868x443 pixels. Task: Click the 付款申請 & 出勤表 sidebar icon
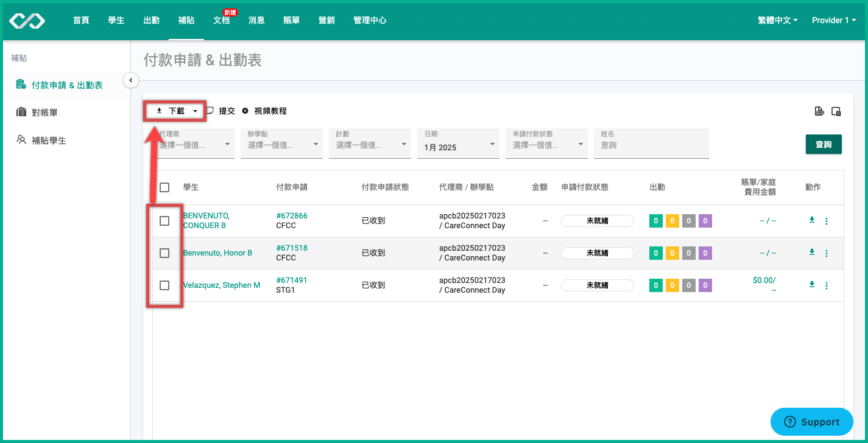[x=21, y=85]
